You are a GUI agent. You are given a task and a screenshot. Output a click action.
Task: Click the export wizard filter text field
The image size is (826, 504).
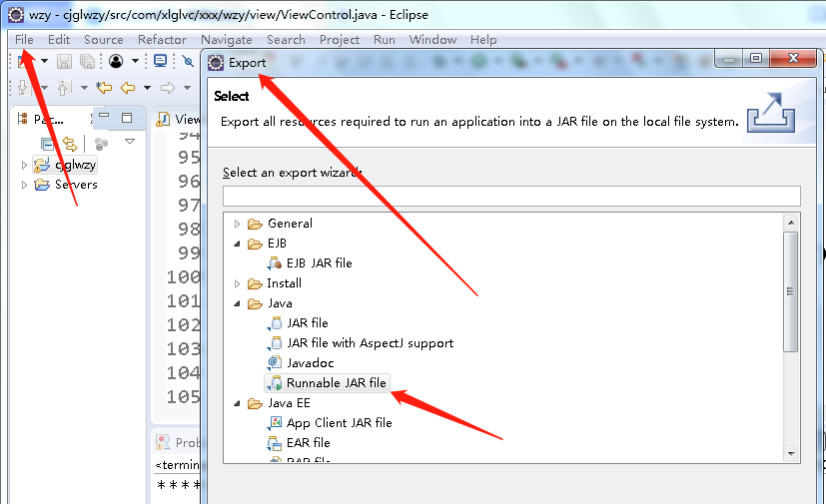tap(511, 196)
